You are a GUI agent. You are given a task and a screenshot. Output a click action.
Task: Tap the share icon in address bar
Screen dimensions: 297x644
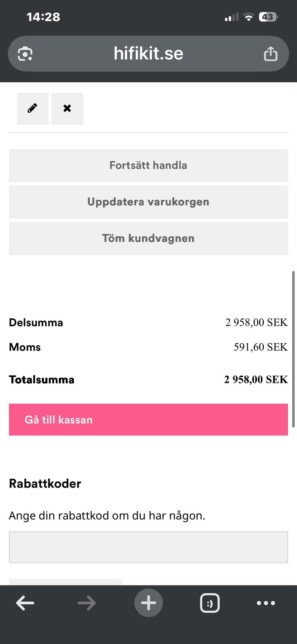(x=270, y=54)
